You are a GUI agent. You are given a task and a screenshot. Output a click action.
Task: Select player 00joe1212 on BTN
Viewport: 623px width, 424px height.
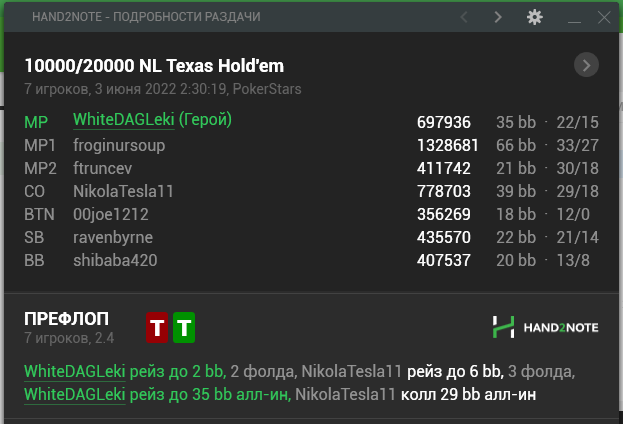click(x=110, y=215)
